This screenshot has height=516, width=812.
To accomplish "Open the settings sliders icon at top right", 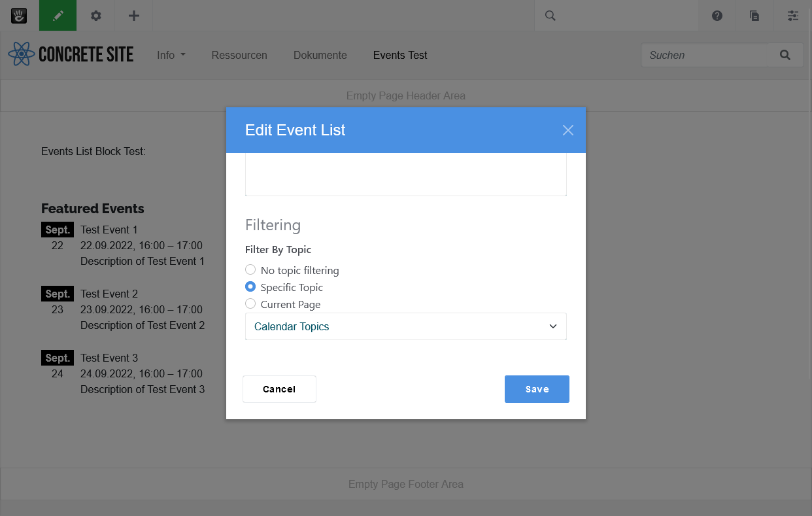I will point(792,15).
